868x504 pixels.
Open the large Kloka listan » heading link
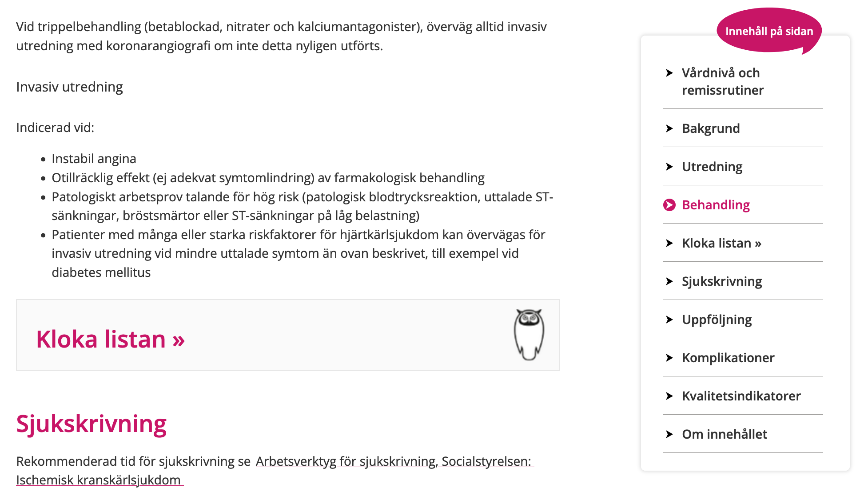click(x=110, y=340)
